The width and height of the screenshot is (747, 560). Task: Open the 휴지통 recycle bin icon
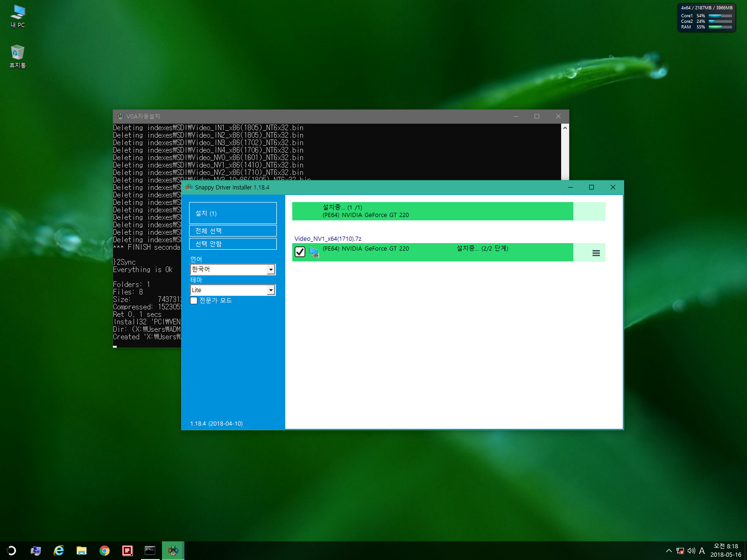tap(18, 56)
